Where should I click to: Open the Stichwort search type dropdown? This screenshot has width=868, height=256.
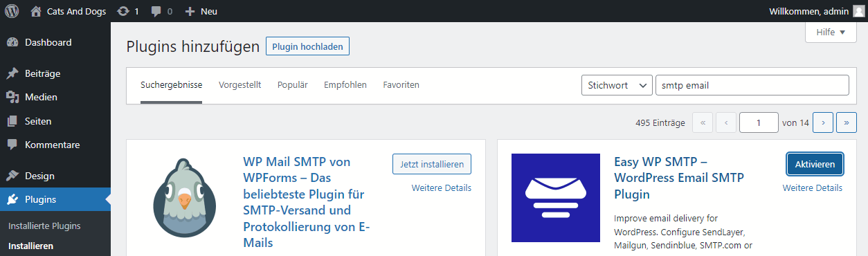pyautogui.click(x=617, y=85)
